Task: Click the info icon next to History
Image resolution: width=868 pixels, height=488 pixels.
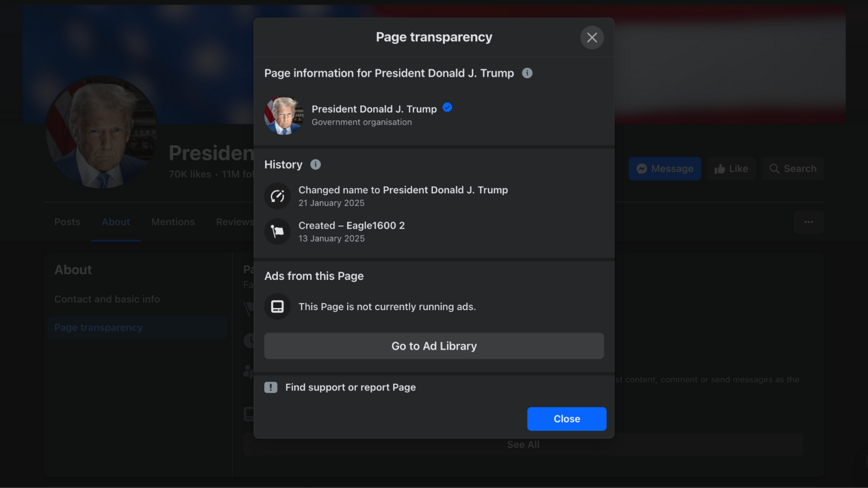Action: coord(316,164)
